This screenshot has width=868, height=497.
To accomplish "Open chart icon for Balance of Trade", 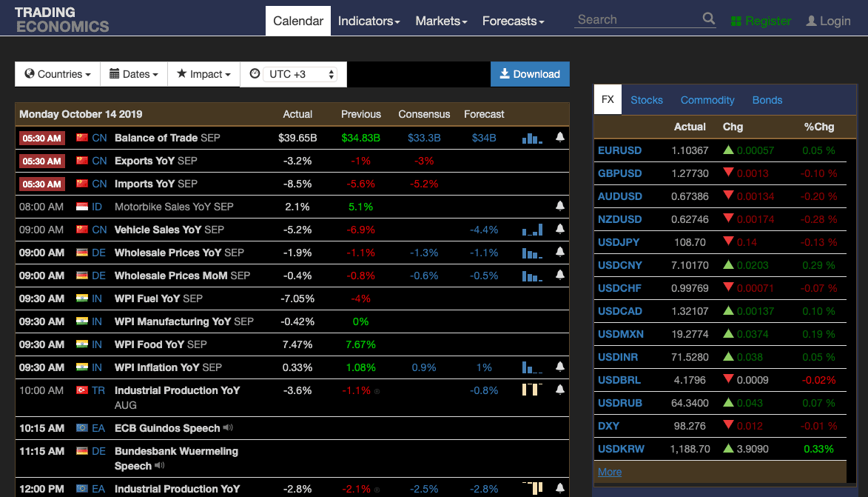I will (x=532, y=138).
